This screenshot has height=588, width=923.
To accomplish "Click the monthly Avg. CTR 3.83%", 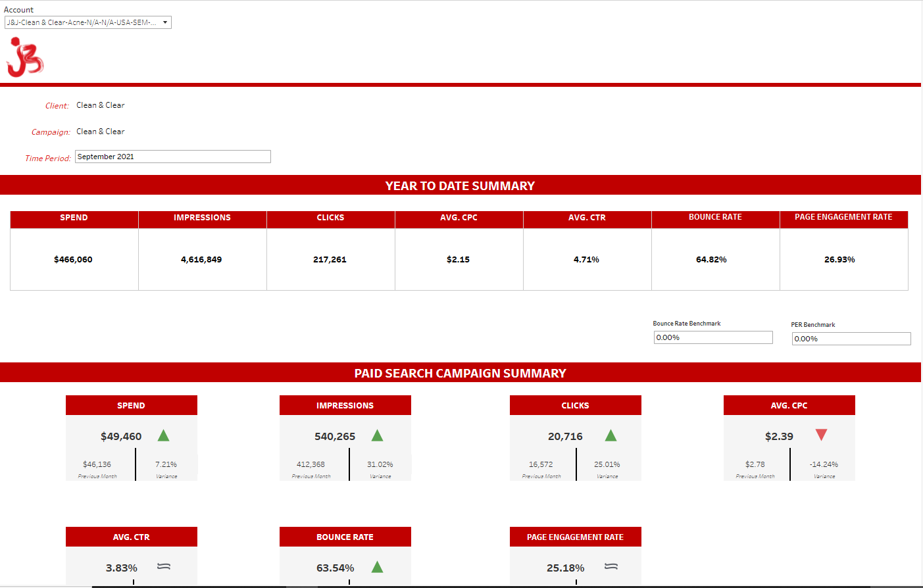I will coord(122,568).
